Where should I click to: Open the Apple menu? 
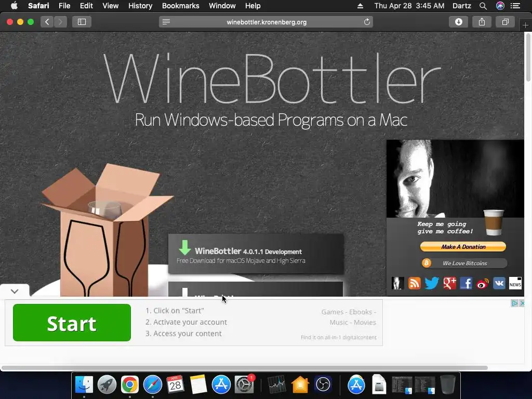click(x=14, y=6)
